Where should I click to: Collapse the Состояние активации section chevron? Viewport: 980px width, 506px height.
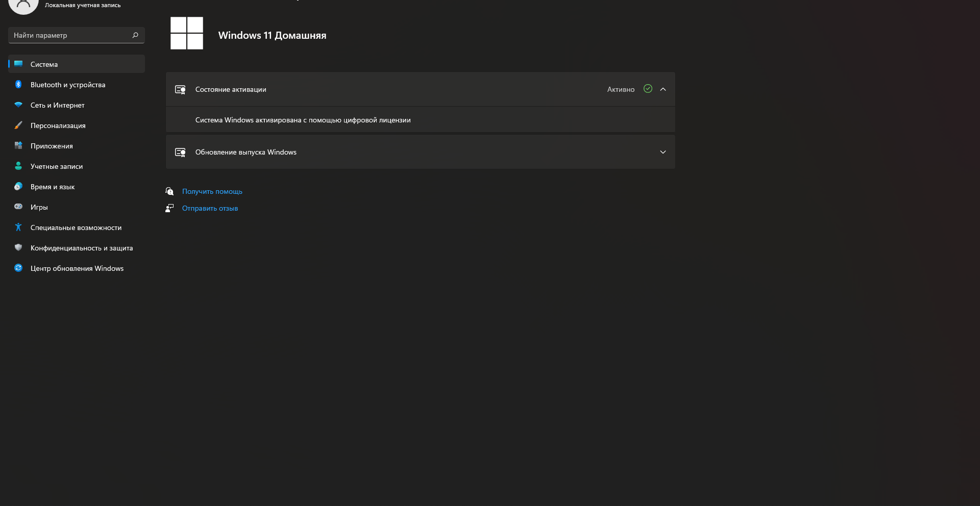tap(663, 89)
